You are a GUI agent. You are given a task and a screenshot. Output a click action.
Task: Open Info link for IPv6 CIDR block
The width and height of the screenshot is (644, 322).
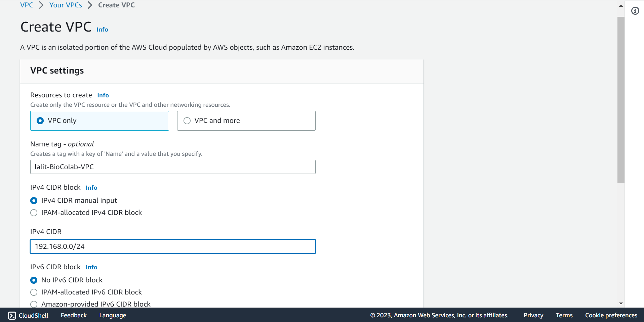91,267
